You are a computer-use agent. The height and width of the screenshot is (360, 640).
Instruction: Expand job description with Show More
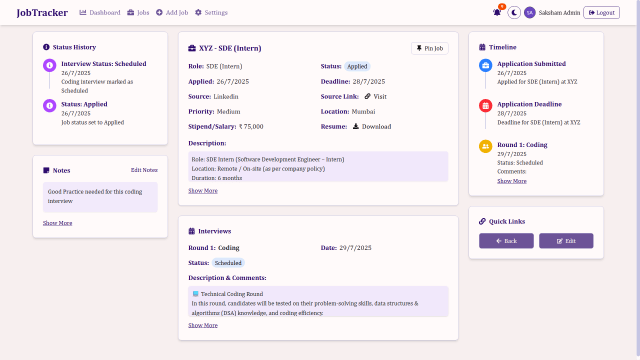click(x=203, y=191)
